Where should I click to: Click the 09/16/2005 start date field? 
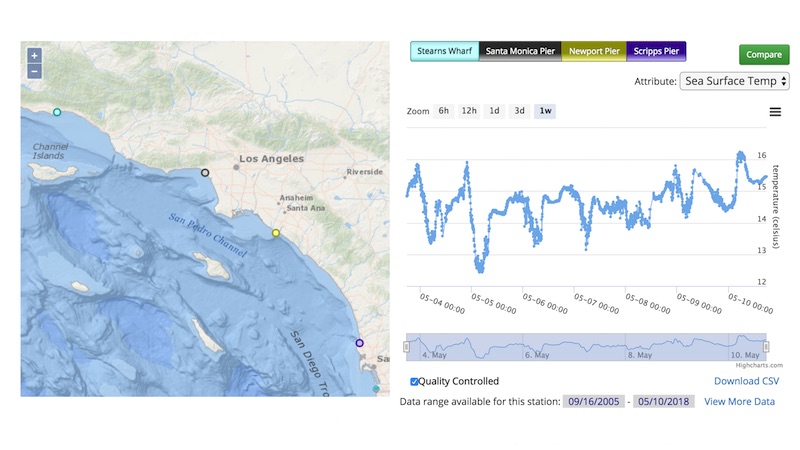593,402
